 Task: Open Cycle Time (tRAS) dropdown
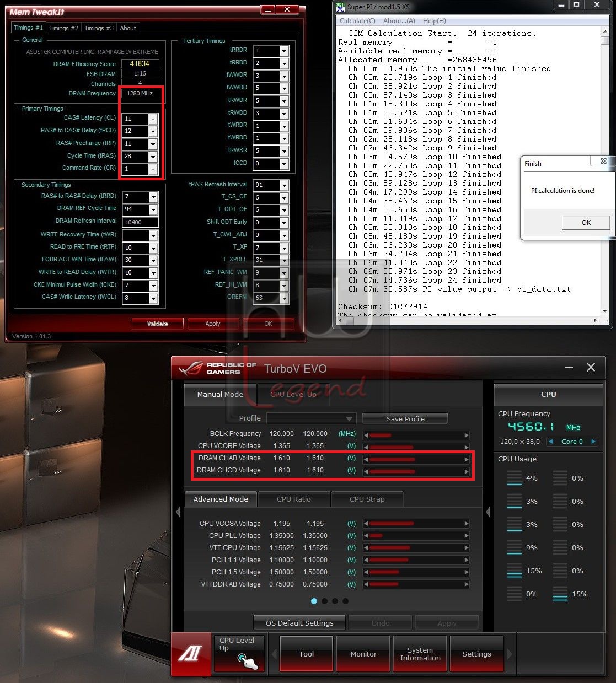pyautogui.click(x=153, y=157)
